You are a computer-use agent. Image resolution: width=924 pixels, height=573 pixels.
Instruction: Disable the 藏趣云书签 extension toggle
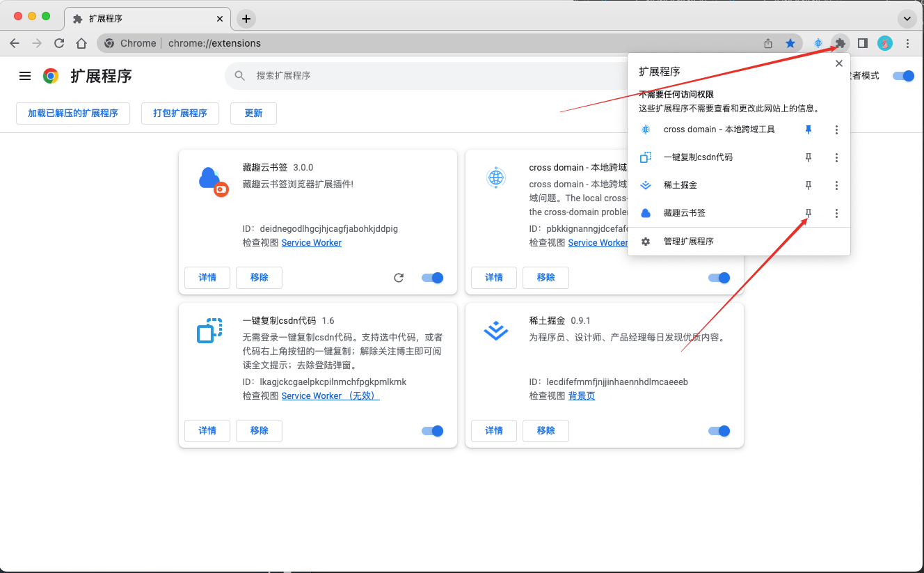pyautogui.click(x=432, y=278)
